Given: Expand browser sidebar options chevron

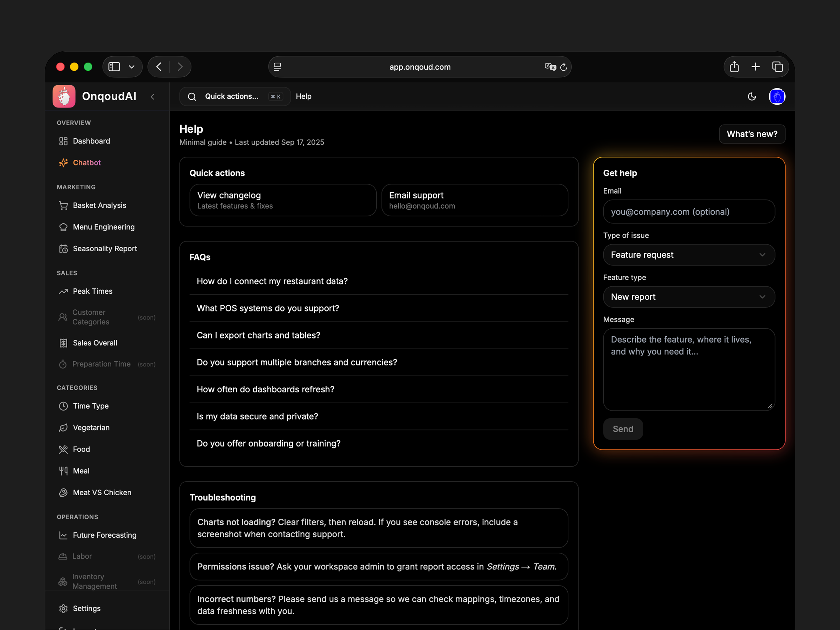Looking at the screenshot, I should (132, 67).
